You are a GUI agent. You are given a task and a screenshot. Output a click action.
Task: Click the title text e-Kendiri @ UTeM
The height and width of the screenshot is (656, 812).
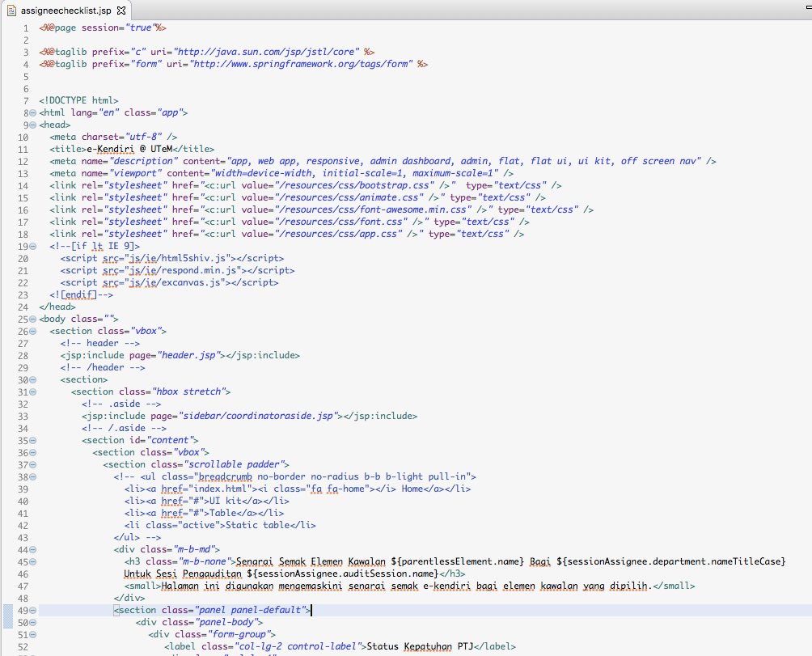(129, 149)
